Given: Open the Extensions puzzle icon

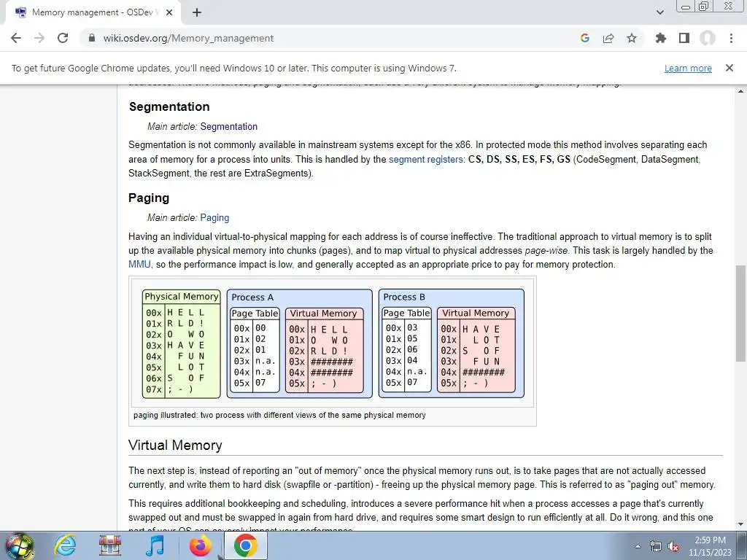Looking at the screenshot, I should click(661, 38).
